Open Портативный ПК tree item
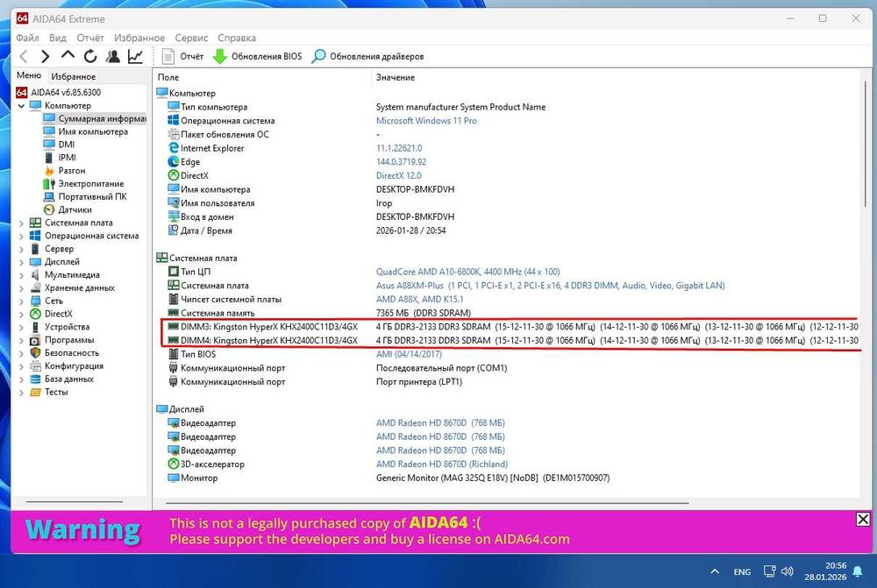 point(85,197)
